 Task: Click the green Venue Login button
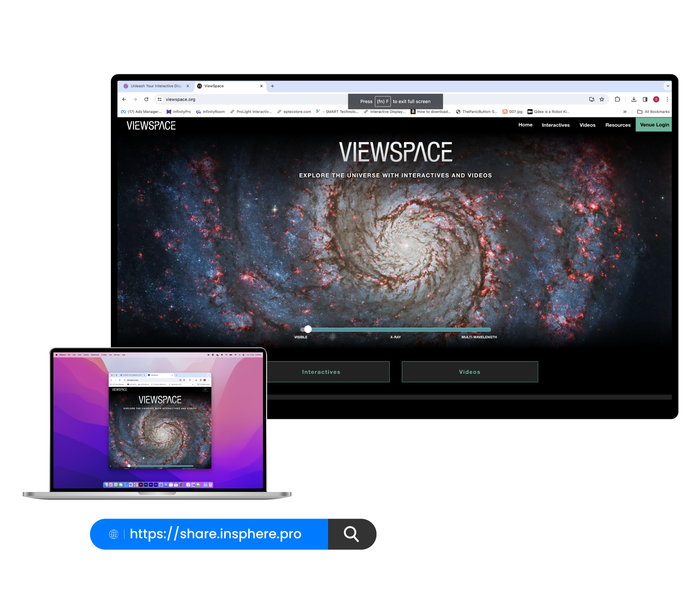(x=654, y=125)
